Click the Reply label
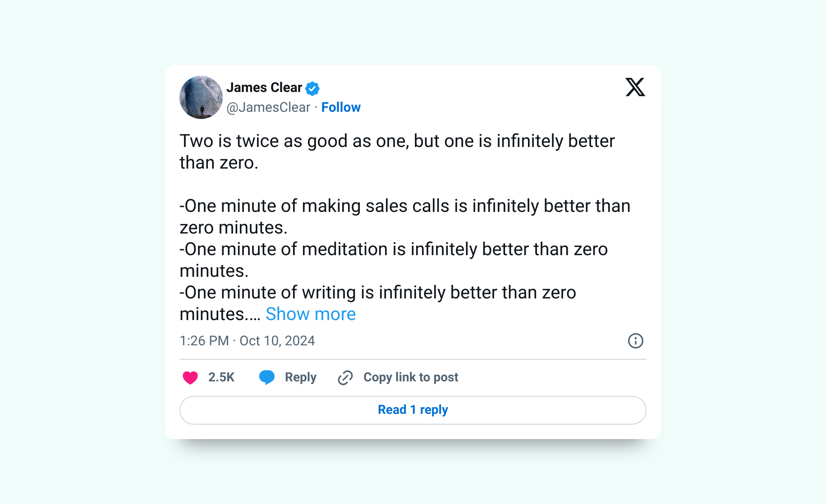Viewport: 826px width, 504px height. [301, 377]
